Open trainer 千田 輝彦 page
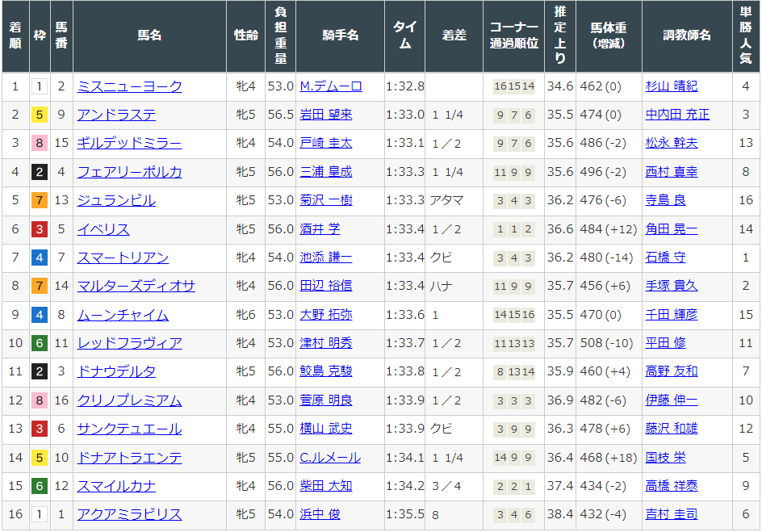Image resolution: width=762 pixels, height=532 pixels. 671,315
